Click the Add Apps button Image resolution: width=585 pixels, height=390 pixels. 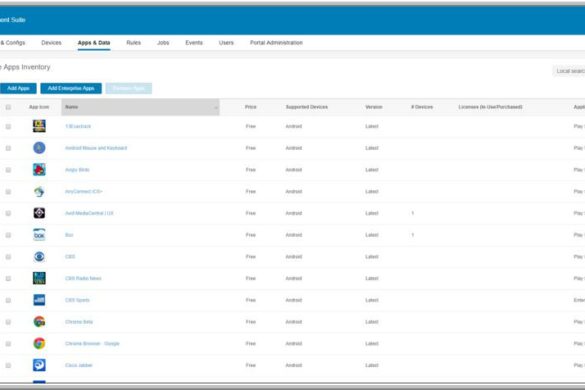(18, 88)
